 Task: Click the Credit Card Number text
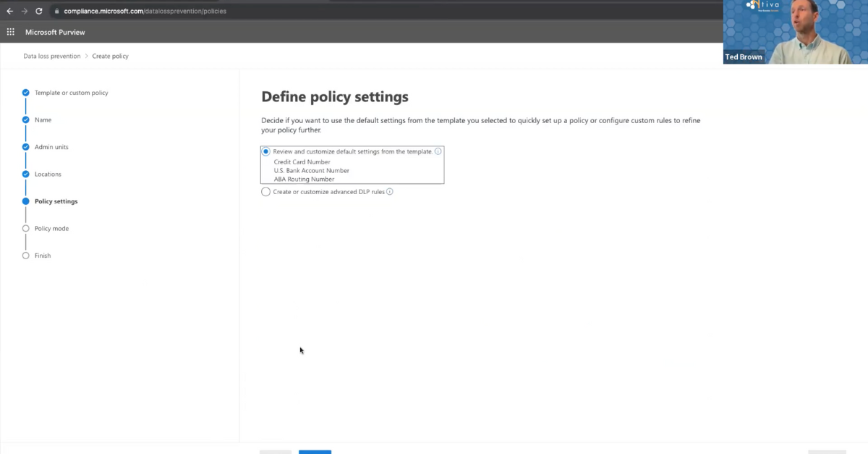click(x=302, y=162)
